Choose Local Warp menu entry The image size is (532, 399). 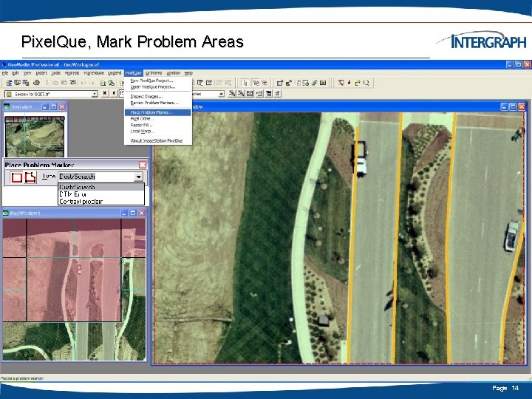(158, 131)
